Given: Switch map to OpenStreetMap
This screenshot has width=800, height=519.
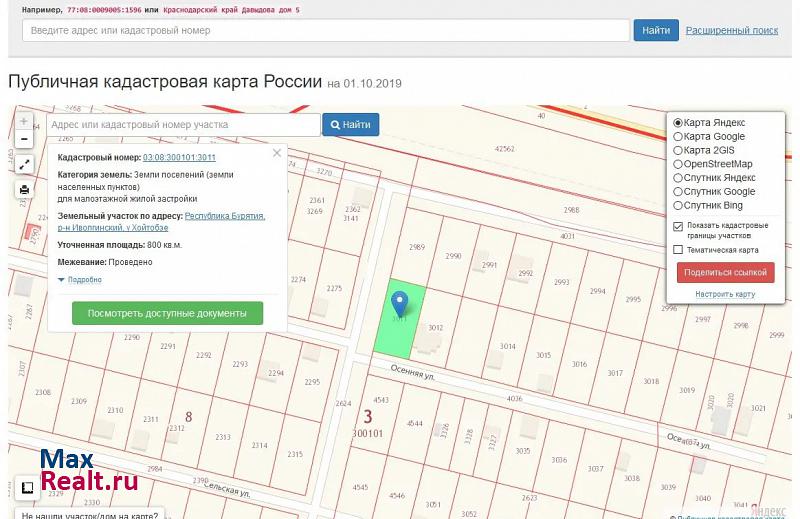Looking at the screenshot, I should (678, 164).
